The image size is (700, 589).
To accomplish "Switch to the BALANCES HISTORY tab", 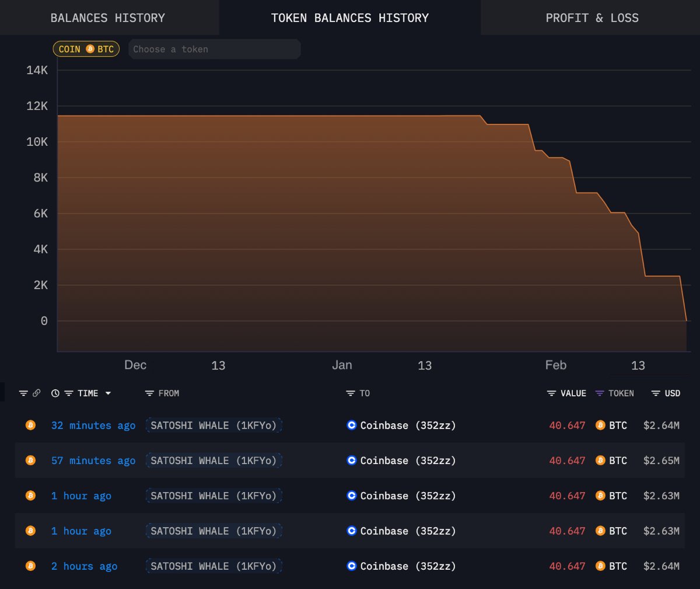I will pyautogui.click(x=107, y=18).
